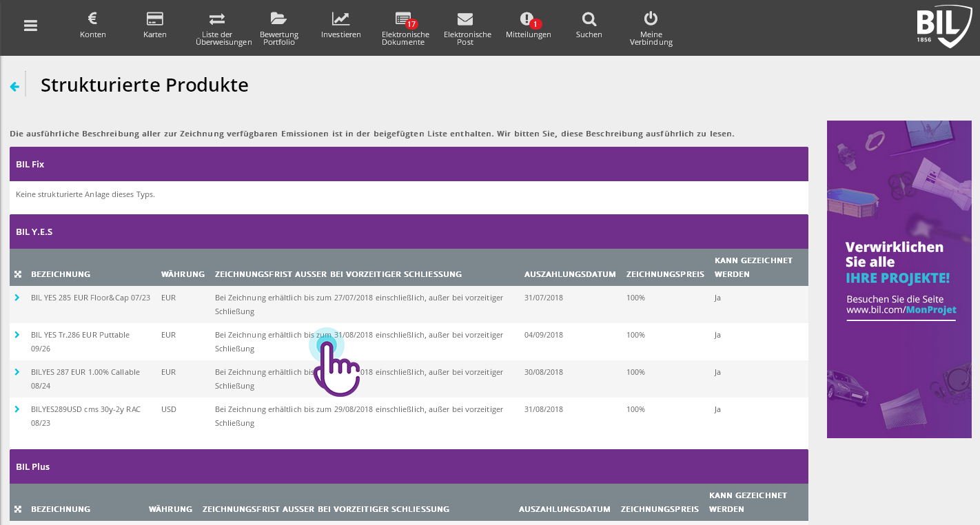This screenshot has height=525, width=980.
Task: Open the MonProjet advertisement banner
Action: 899,279
